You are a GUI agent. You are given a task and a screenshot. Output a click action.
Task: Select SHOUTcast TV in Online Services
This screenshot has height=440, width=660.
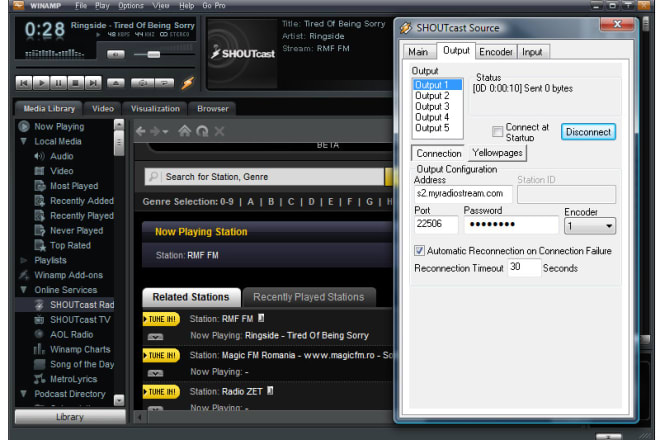(80, 320)
